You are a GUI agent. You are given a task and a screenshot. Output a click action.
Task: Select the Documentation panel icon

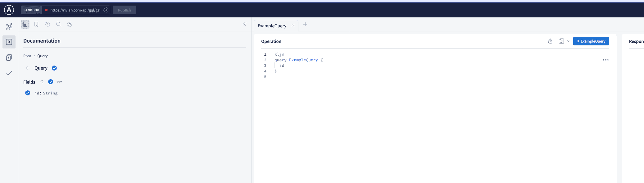25,24
